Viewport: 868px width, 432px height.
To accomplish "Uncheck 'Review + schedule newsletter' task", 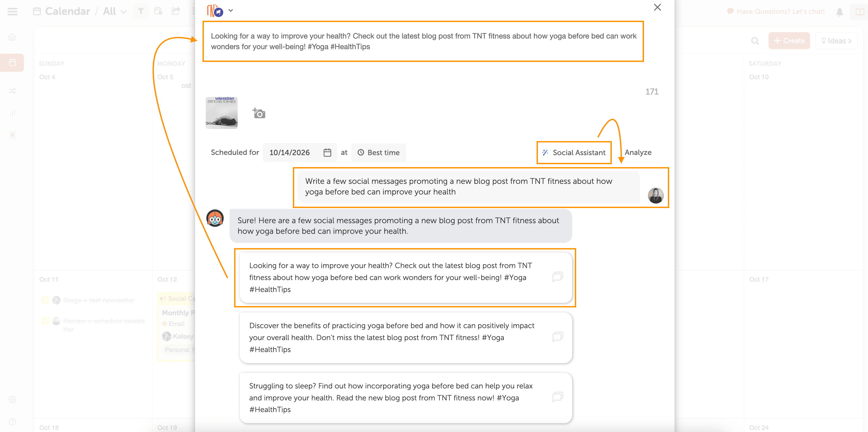I will coord(45,321).
